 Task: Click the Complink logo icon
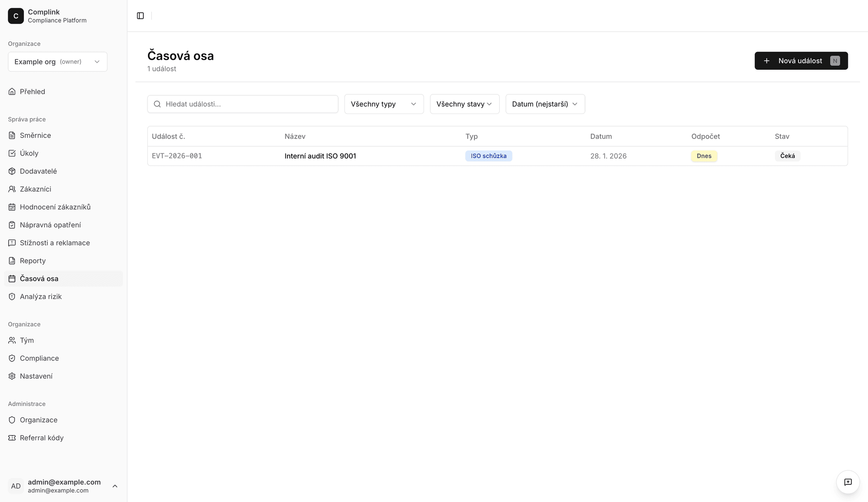(16, 16)
